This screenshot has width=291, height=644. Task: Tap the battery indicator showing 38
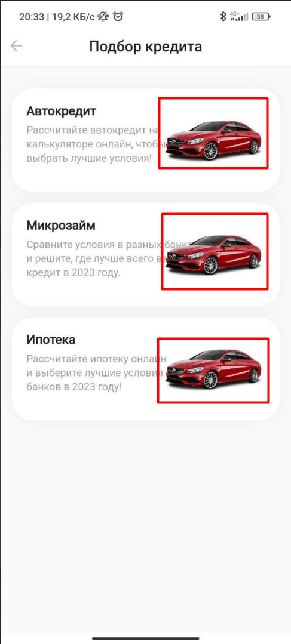261,17
